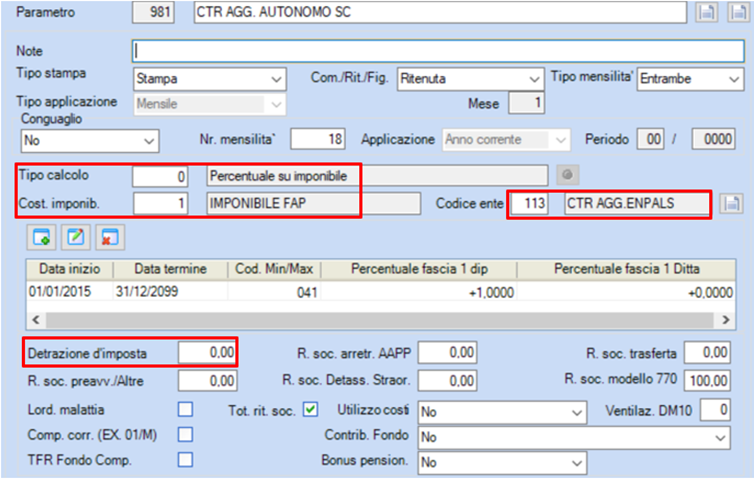Open the Tipo stampa dropdown

(210, 79)
